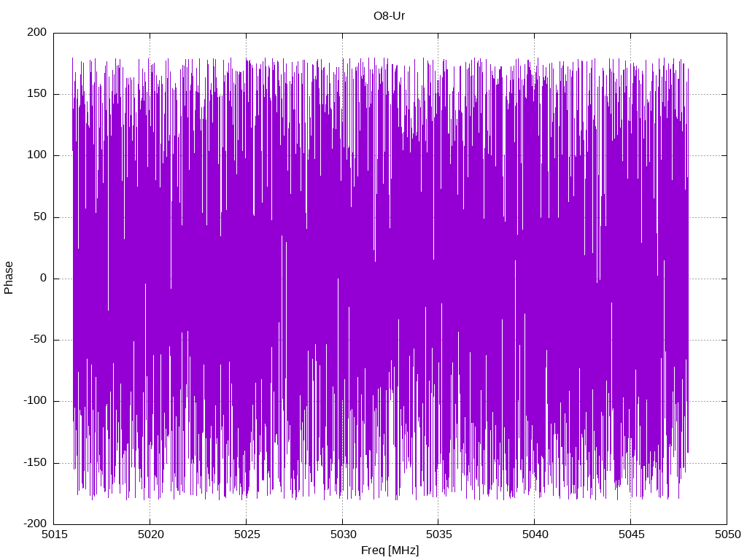747x560 pixels.
Task: Click the 200 y-axis tick label
Action: coord(37,32)
